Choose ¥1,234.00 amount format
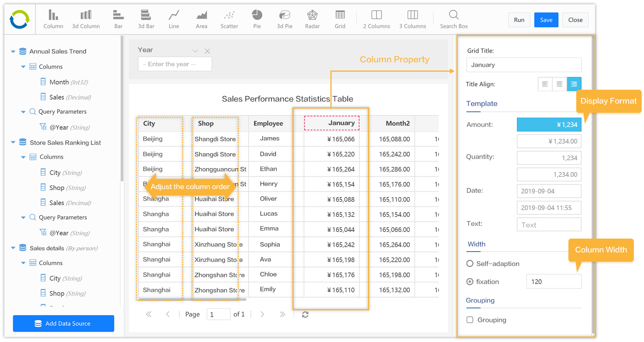The image size is (644, 342). click(x=549, y=141)
